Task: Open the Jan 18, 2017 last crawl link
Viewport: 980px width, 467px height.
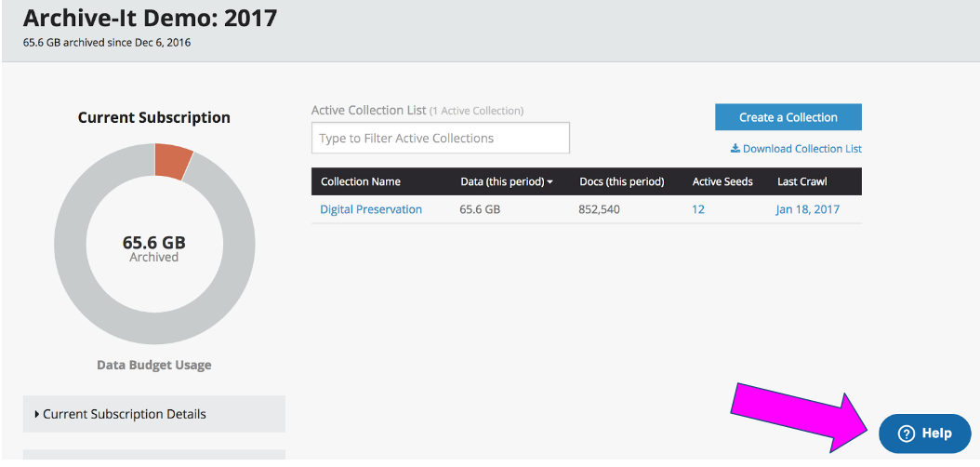Action: click(x=807, y=209)
